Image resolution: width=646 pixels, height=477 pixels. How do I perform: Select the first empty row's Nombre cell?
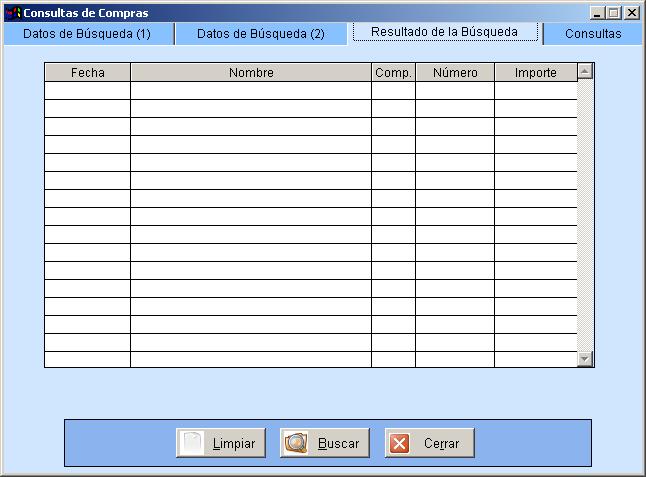point(251,91)
